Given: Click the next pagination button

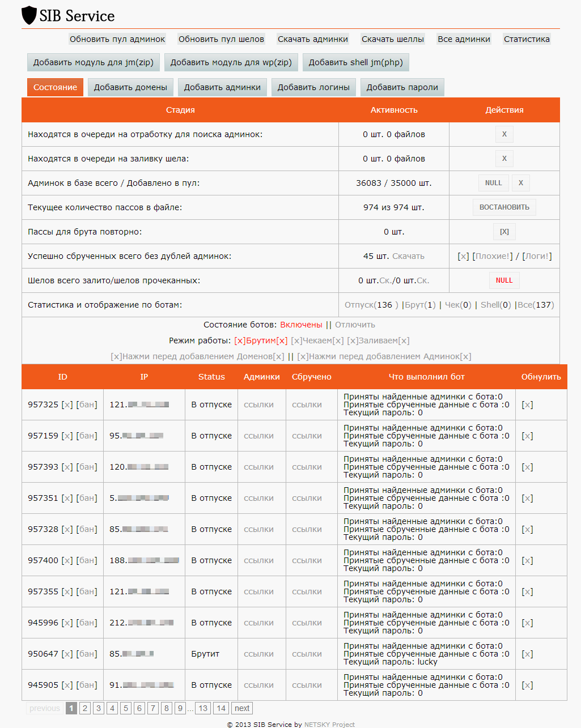Looking at the screenshot, I should [x=242, y=708].
